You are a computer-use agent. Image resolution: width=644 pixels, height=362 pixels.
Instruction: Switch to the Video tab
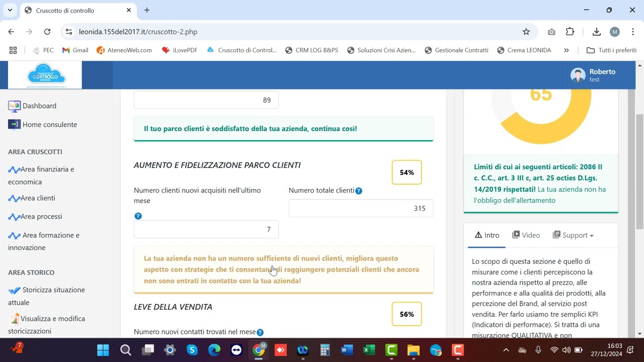(526, 235)
